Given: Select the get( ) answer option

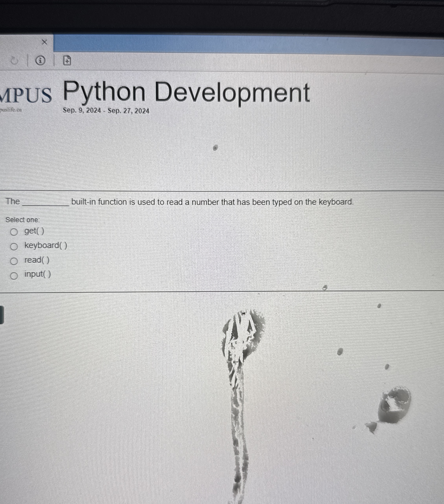Looking at the screenshot, I should 14,232.
